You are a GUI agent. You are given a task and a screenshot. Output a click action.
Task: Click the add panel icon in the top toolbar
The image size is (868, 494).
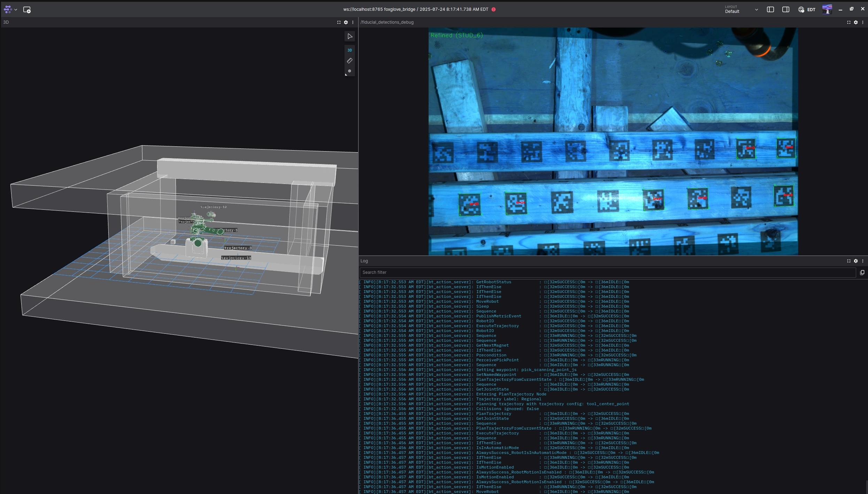(x=27, y=9)
